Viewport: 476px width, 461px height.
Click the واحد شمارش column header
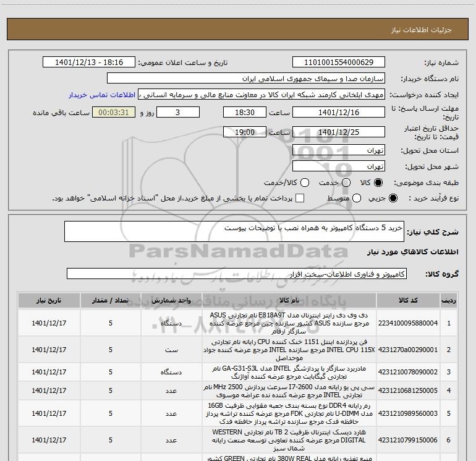pyautogui.click(x=171, y=301)
